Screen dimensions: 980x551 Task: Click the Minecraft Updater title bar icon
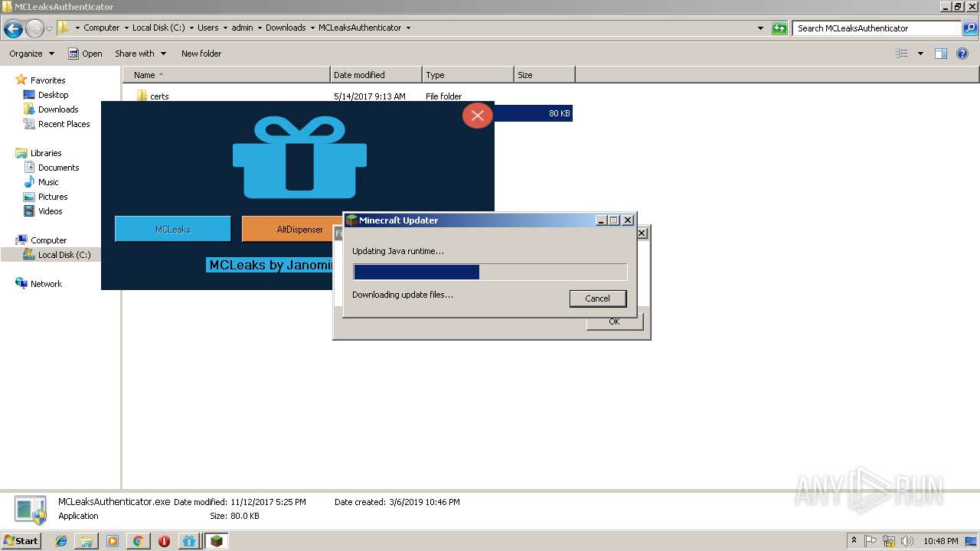(351, 220)
